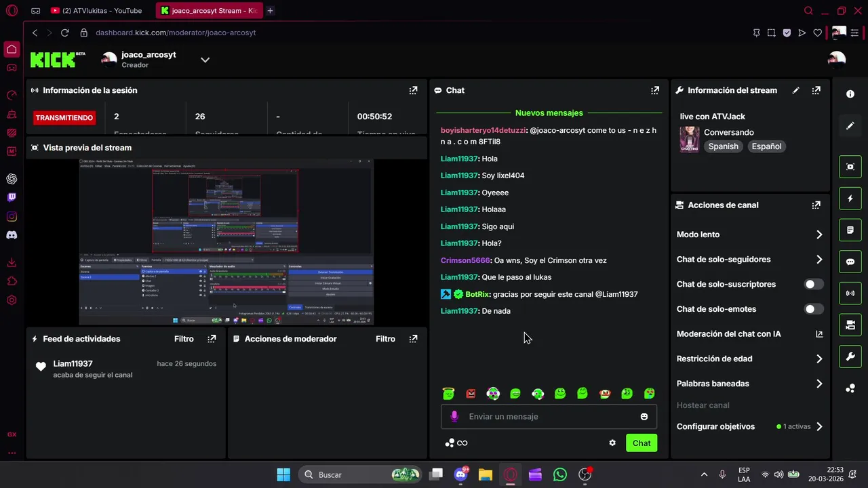Open a new browser tab
The image size is (868, 488).
(x=270, y=11)
